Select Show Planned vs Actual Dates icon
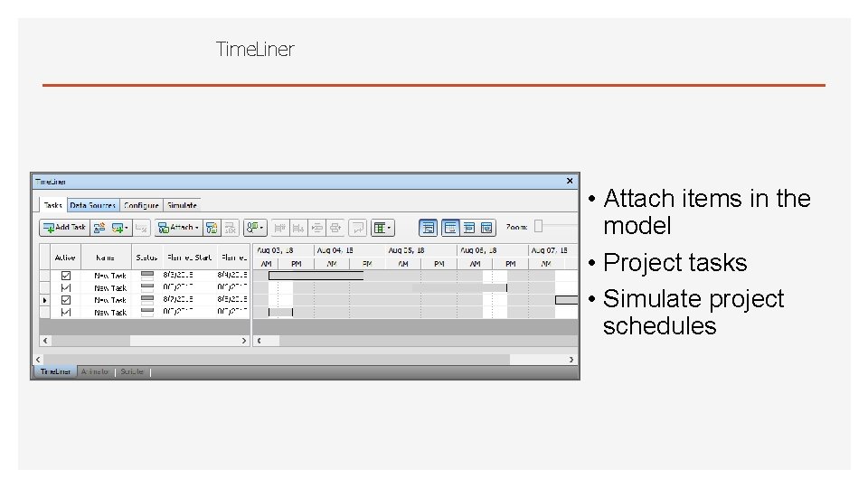Image resolution: width=868 pixels, height=488 pixels. [486, 228]
